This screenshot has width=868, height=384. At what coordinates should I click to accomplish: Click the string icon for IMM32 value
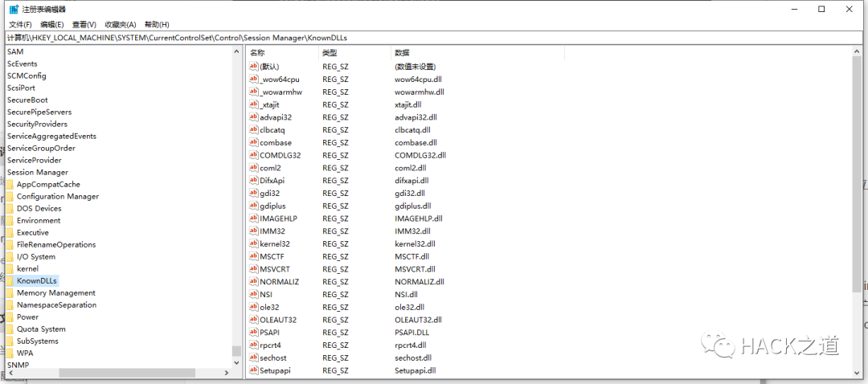[254, 231]
